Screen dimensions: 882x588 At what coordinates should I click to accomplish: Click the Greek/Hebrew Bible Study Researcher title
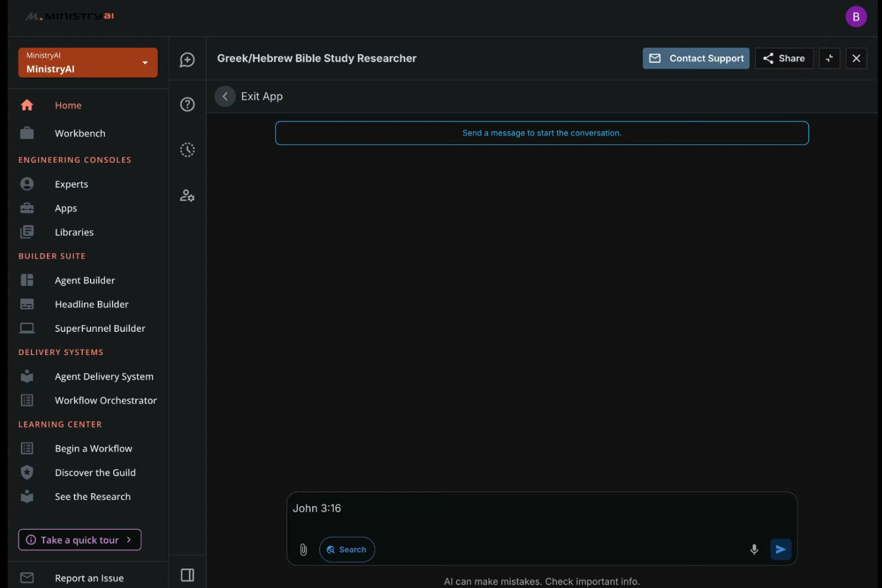tap(316, 58)
